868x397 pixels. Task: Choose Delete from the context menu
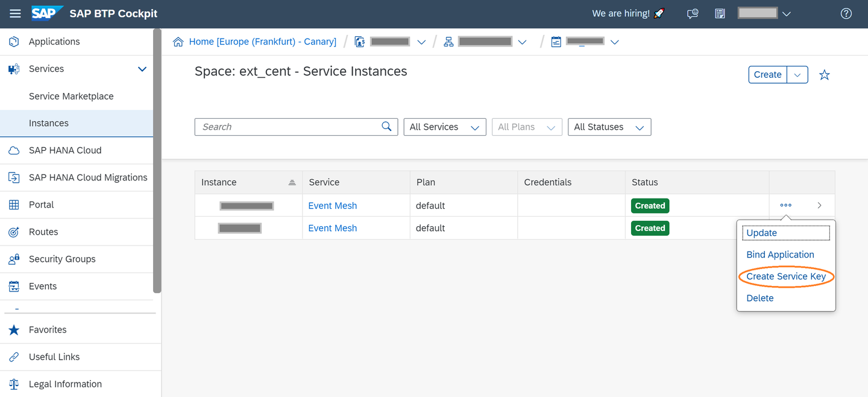point(760,298)
